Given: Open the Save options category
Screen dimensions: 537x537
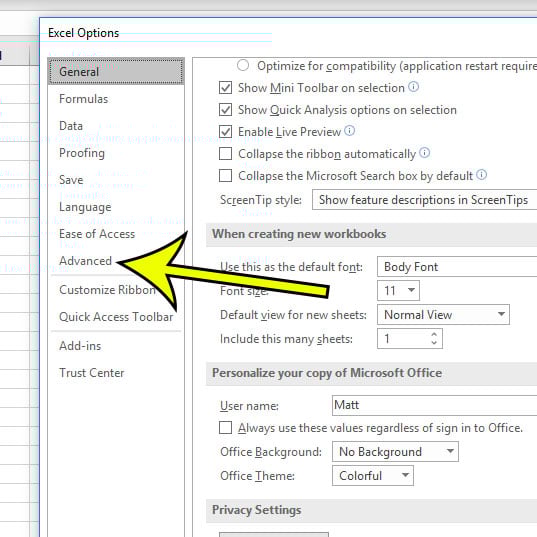Looking at the screenshot, I should pos(71,180).
